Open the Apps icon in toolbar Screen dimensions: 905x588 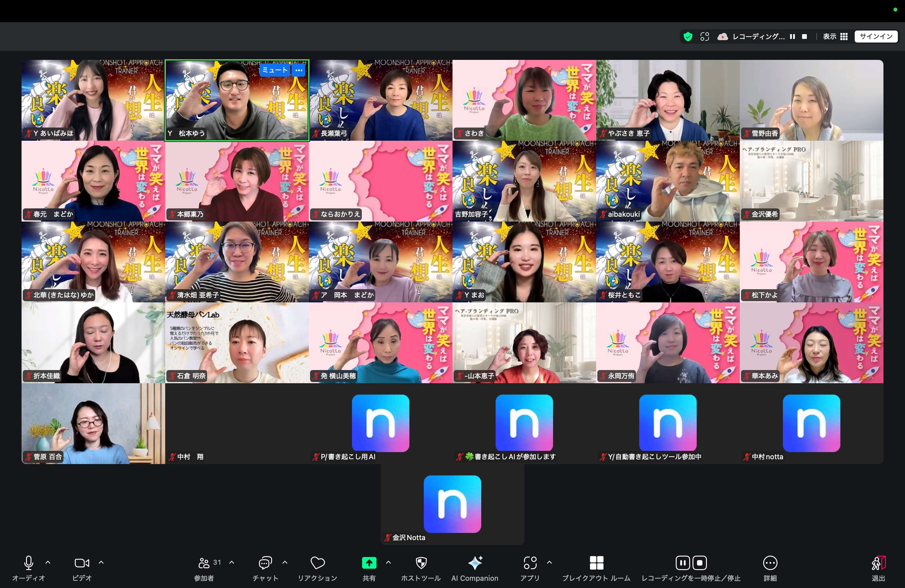click(x=530, y=563)
